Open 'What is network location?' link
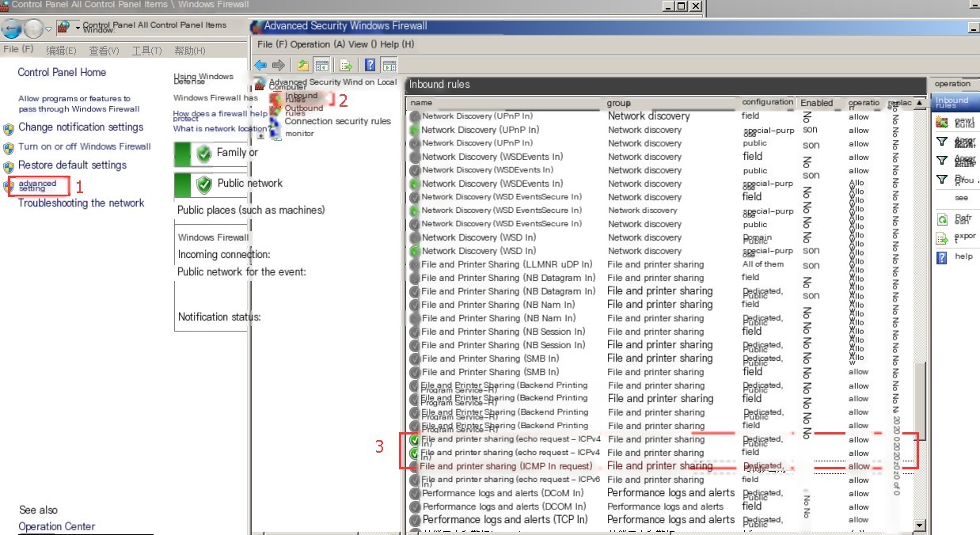The width and height of the screenshot is (980, 535). [x=221, y=129]
